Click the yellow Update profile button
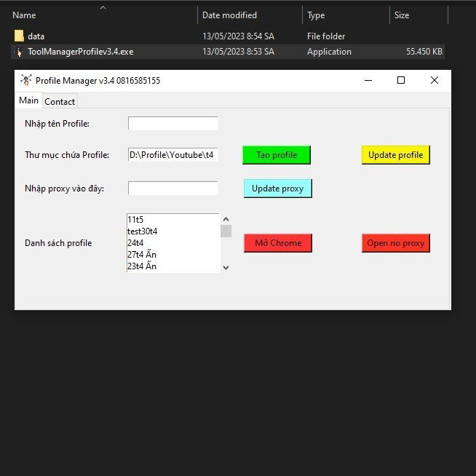The image size is (476, 476). pyautogui.click(x=395, y=155)
